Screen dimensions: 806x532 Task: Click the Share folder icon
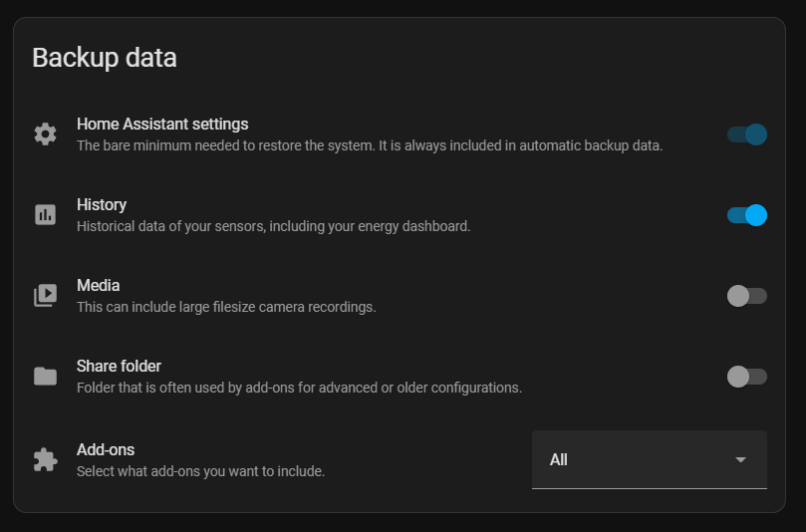(45, 377)
